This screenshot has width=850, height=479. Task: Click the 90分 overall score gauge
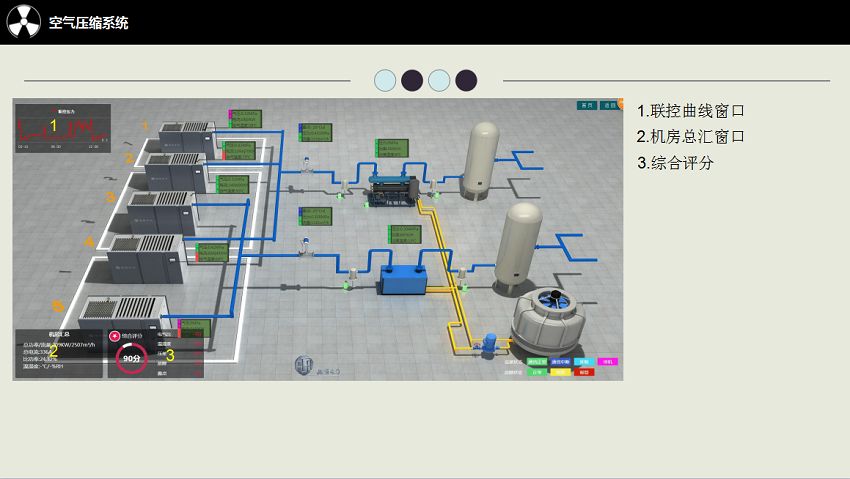[131, 359]
